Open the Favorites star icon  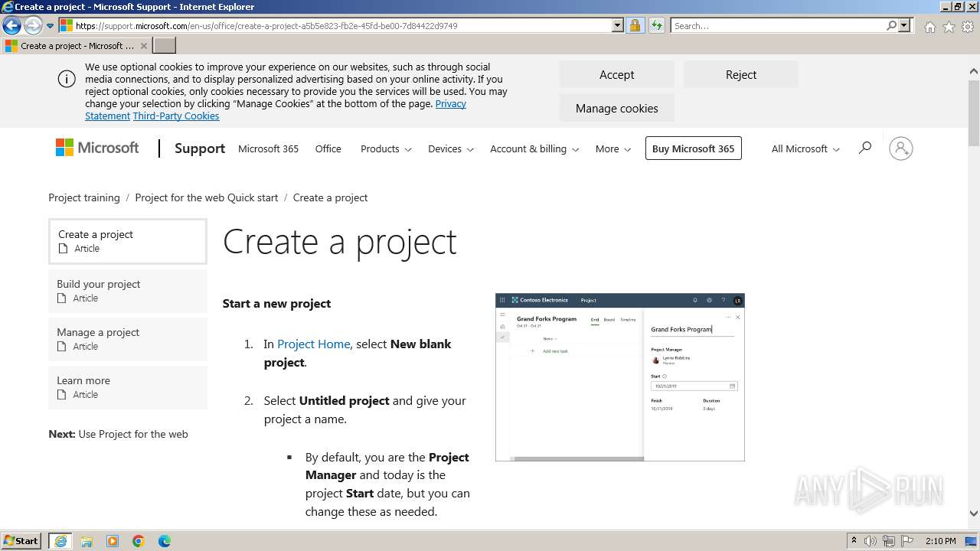click(949, 26)
